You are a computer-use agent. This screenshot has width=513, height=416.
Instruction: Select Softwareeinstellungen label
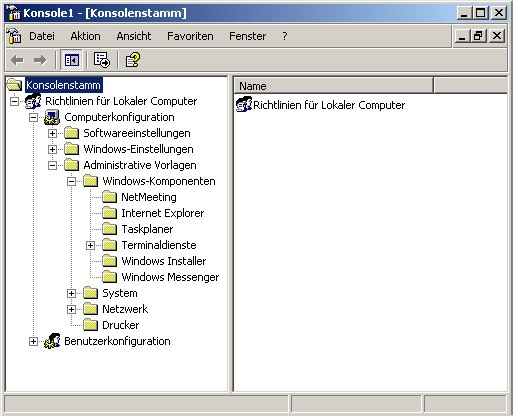(x=137, y=133)
